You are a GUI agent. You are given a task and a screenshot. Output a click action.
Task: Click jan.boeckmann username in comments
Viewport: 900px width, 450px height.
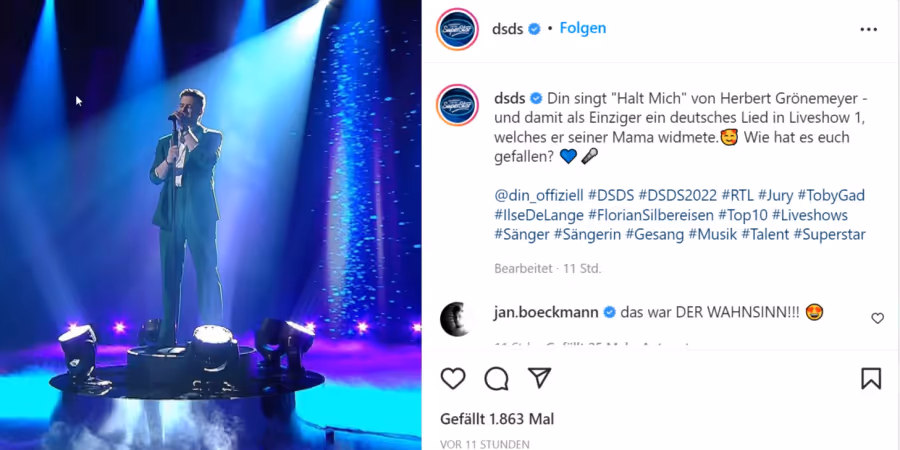tap(546, 312)
